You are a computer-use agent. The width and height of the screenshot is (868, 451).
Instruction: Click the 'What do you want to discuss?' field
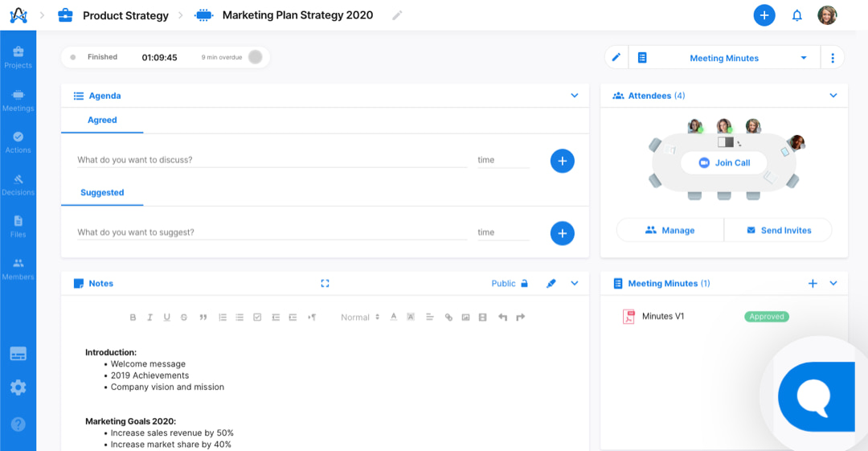click(x=272, y=160)
